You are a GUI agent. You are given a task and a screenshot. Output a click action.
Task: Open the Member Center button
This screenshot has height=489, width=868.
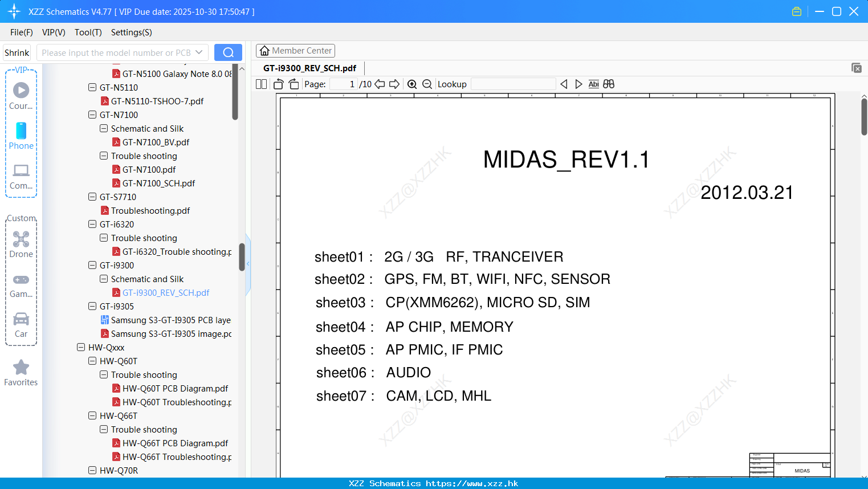tap(295, 51)
